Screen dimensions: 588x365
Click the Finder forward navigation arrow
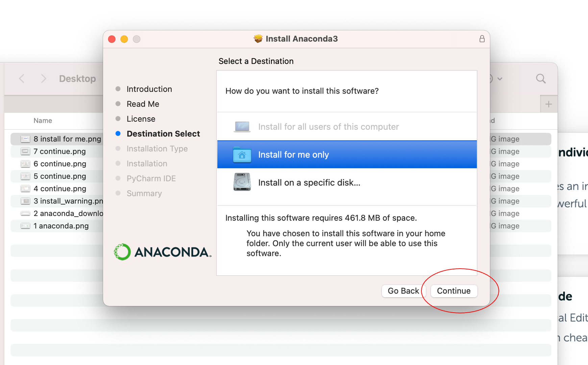coord(44,78)
